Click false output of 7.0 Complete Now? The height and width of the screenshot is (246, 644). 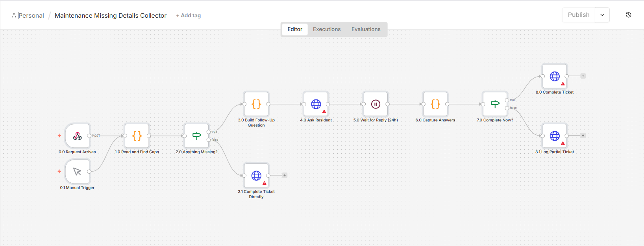(x=507, y=108)
